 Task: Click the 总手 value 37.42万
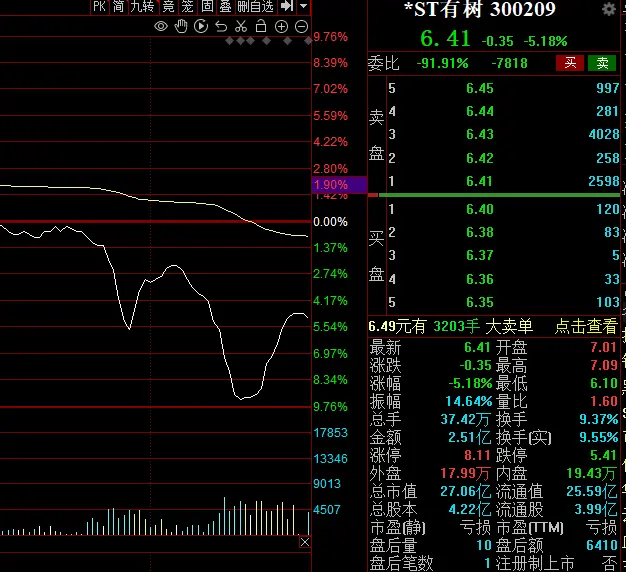click(x=465, y=419)
